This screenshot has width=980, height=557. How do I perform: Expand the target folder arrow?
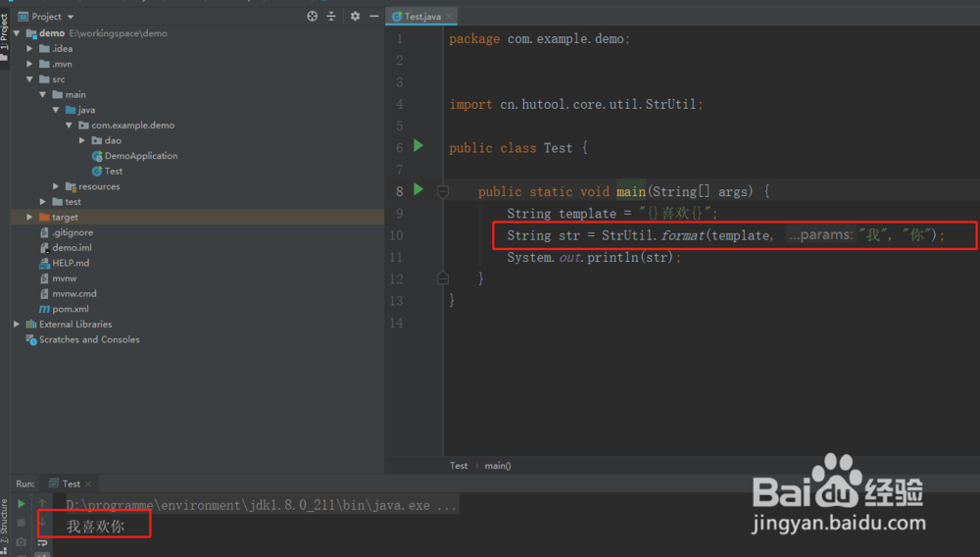[x=29, y=217]
